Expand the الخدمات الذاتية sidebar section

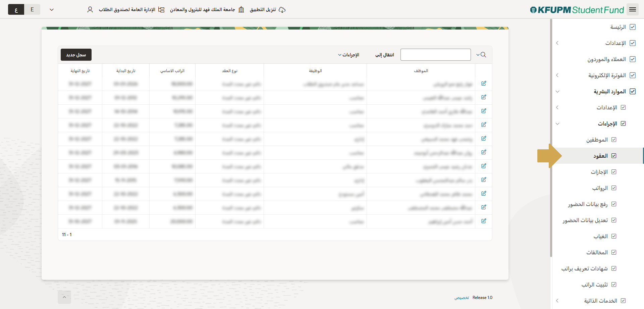coord(557,301)
